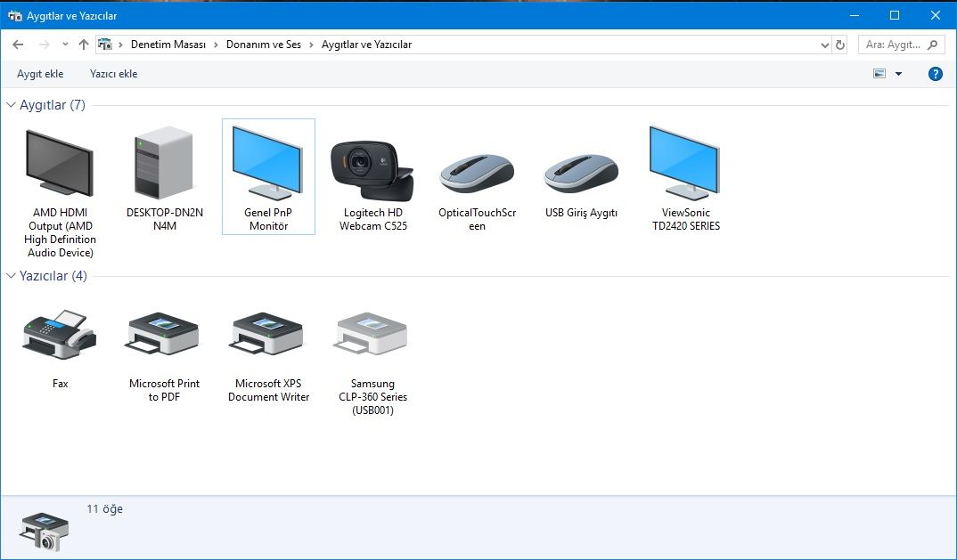The width and height of the screenshot is (957, 560).
Task: Open the view options dropdown arrow
Action: pyautogui.click(x=898, y=74)
